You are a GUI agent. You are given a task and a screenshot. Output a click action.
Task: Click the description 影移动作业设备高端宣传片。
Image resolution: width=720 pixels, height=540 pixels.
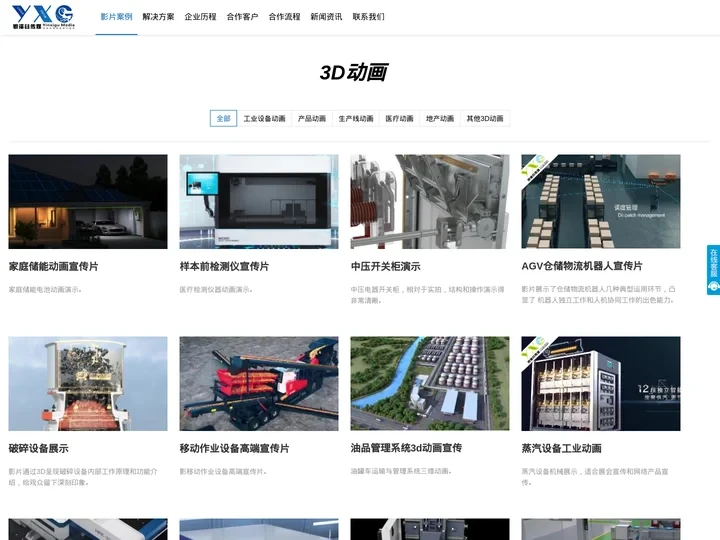(223, 471)
